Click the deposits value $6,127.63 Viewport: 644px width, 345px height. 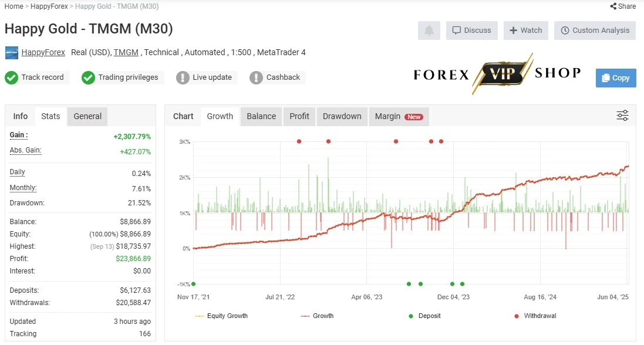coord(136,290)
